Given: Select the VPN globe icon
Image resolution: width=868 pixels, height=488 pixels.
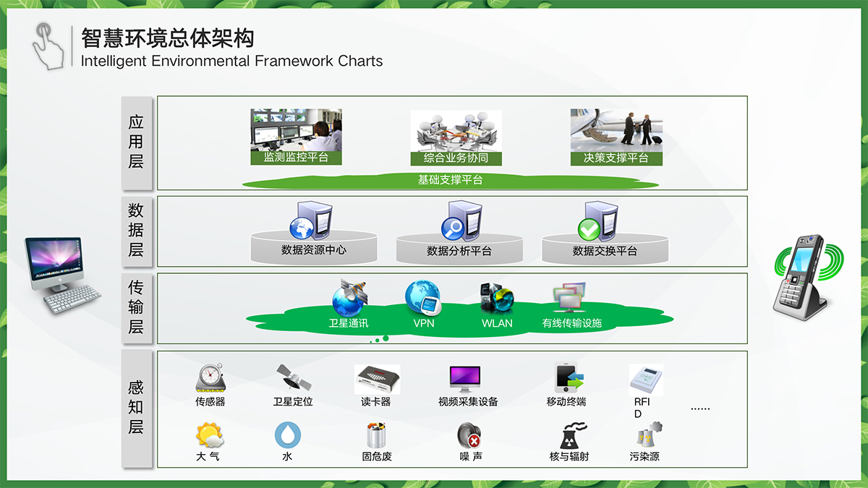Looking at the screenshot, I should [x=423, y=298].
